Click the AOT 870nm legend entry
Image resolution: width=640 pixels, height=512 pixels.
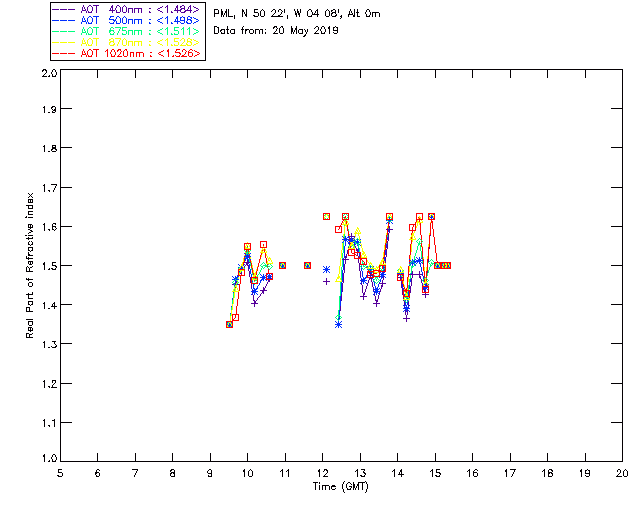[x=126, y=42]
